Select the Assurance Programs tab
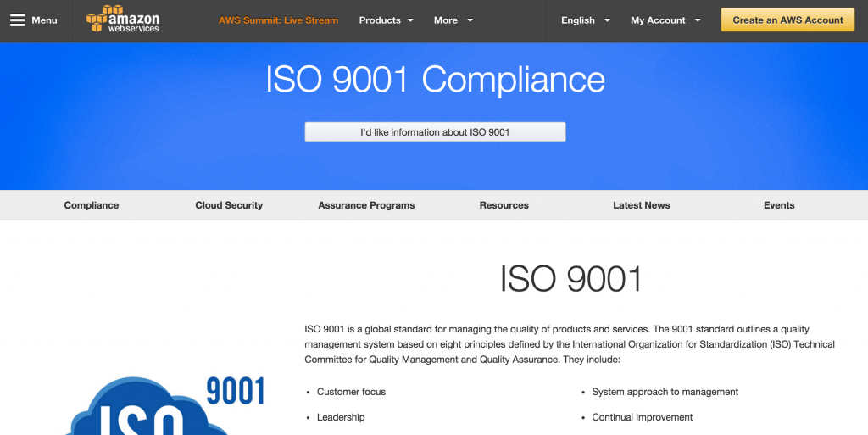 click(366, 205)
